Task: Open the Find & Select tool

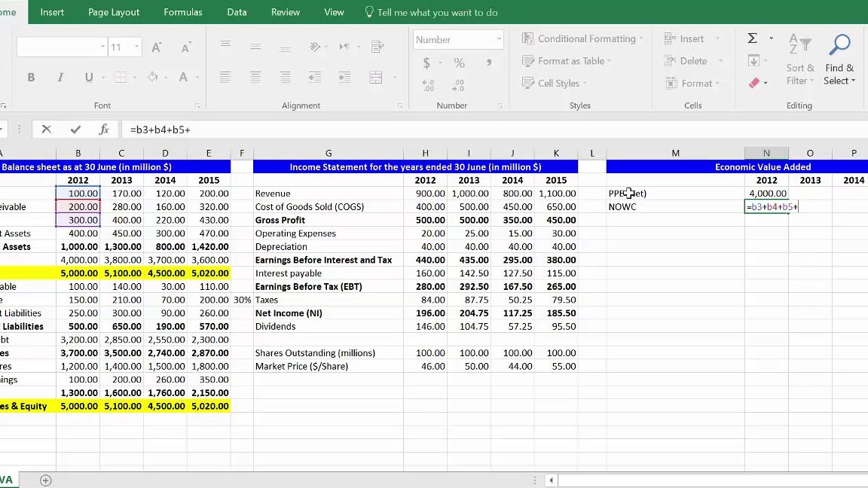Action: click(839, 60)
